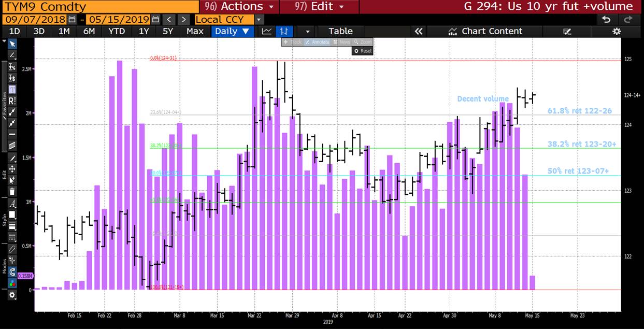The height and width of the screenshot is (329, 644).
Task: Open the Daily periodicity dropdown
Action: click(232, 31)
